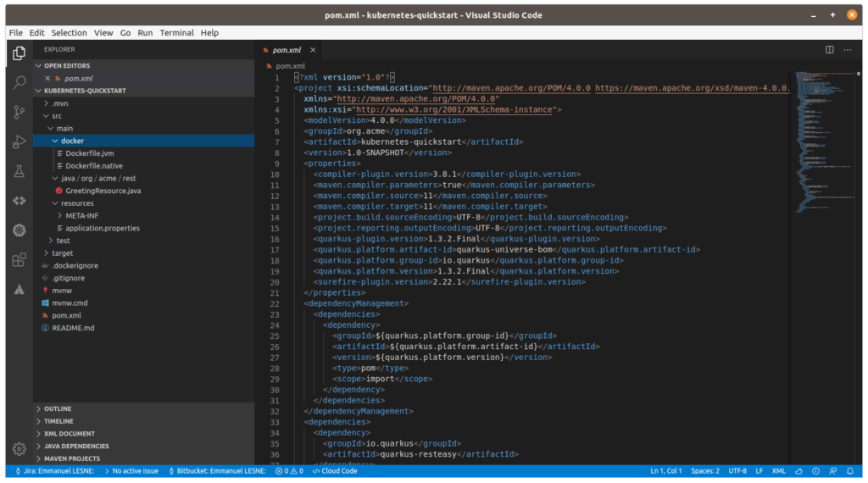Open the Selection menu
Viewport: 868px width, 483px height.
coord(70,33)
